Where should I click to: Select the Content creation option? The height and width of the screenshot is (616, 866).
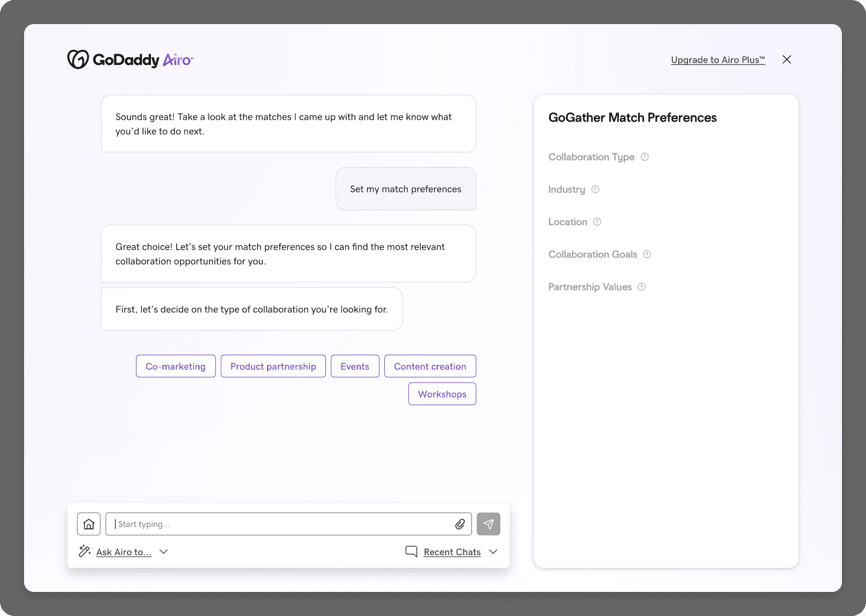(x=430, y=366)
